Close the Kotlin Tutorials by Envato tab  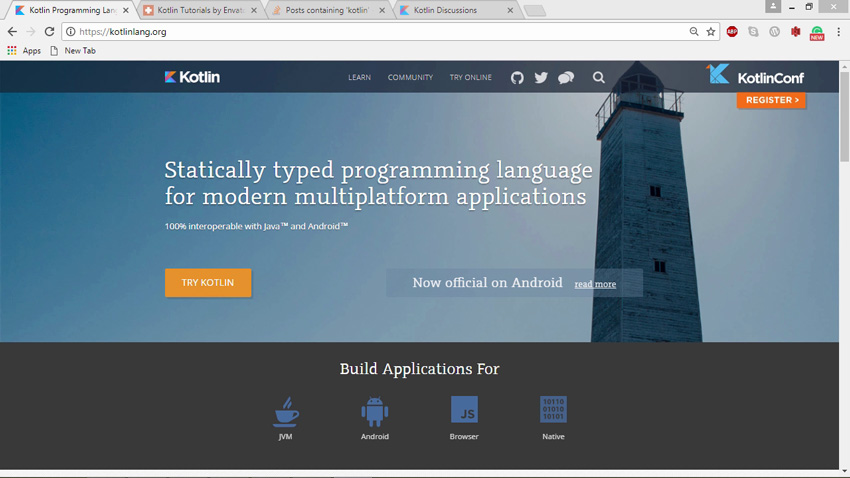[254, 10]
